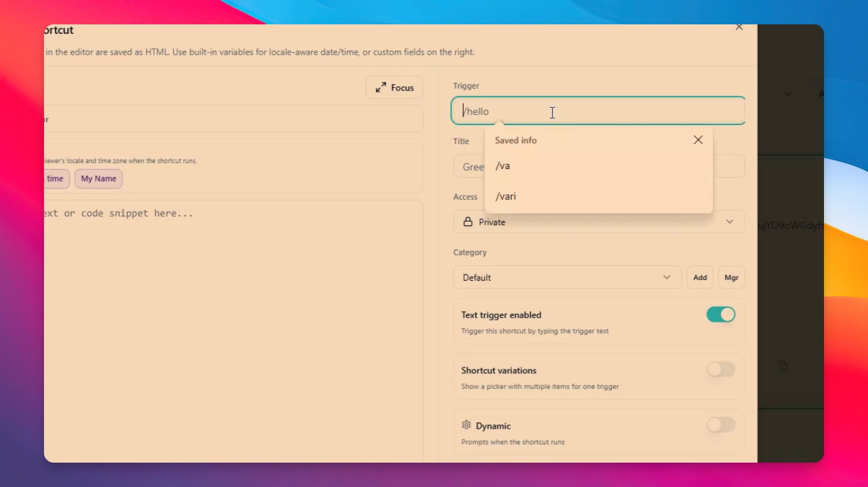This screenshot has height=487, width=868.
Task: Expand the Category Default dropdown
Action: coord(567,277)
